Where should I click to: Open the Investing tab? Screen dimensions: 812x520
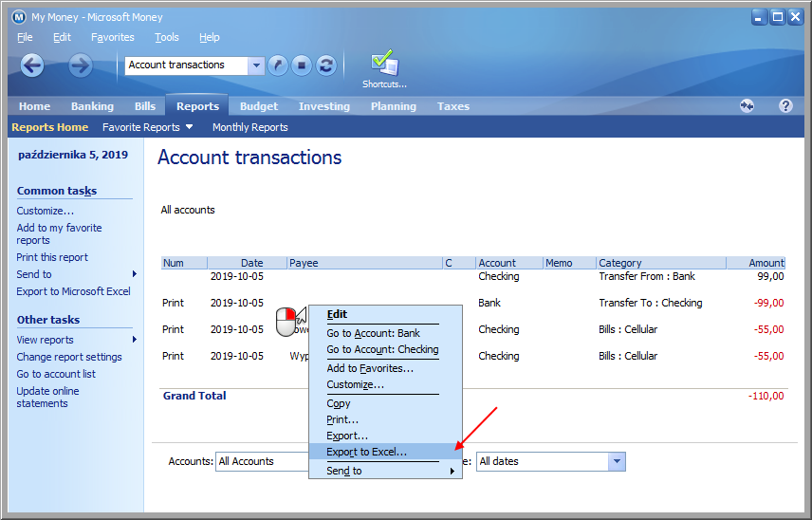point(324,106)
